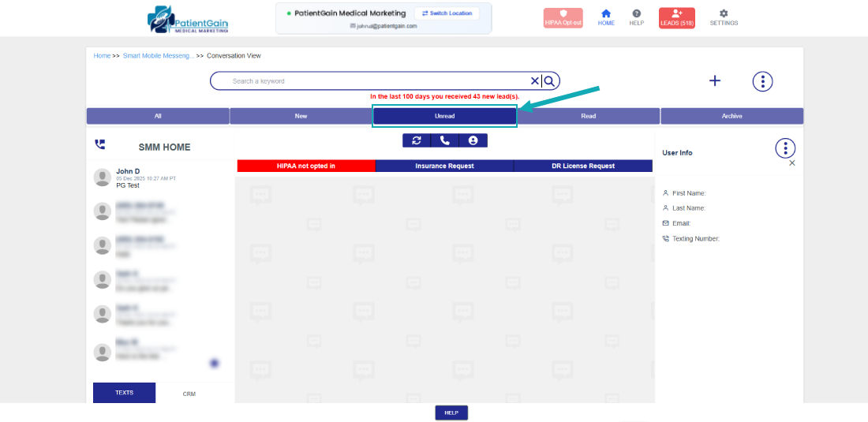Click the HIPAA Opt-out shield button
This screenshot has width=868, height=422.
[x=563, y=18]
